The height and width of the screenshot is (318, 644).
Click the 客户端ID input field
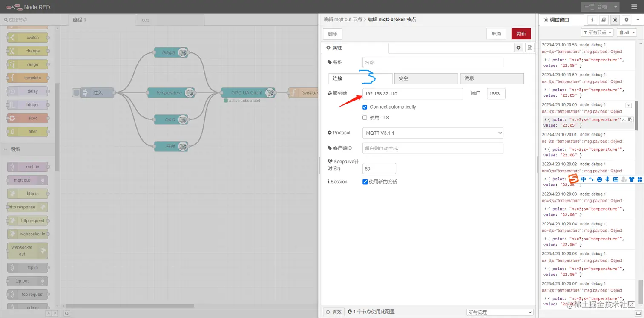(433, 148)
